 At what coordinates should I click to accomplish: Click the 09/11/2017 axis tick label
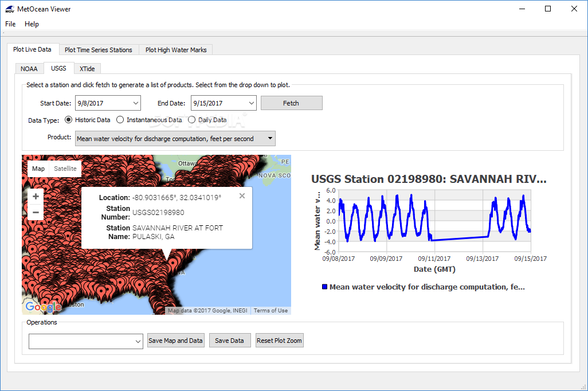tap(434, 259)
